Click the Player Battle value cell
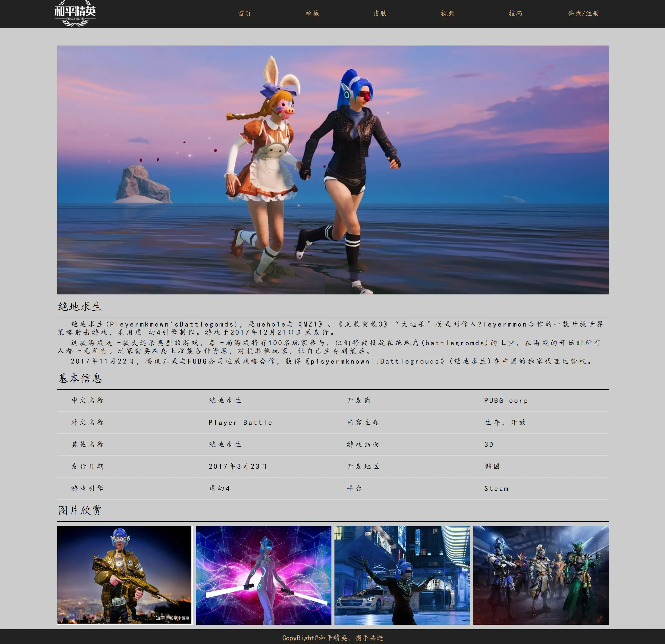This screenshot has height=644, width=665. (240, 423)
